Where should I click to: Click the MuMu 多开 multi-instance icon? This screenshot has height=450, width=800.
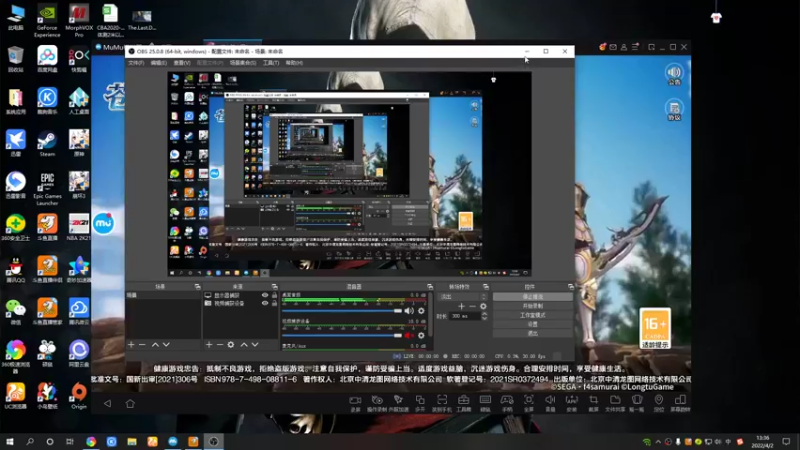pyautogui.click(x=420, y=403)
